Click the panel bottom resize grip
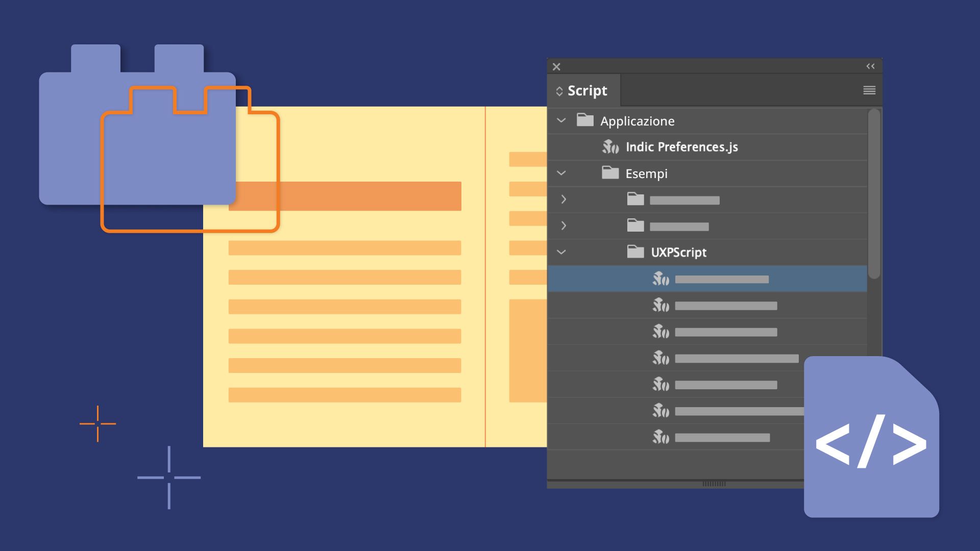Image resolution: width=980 pixels, height=551 pixels. (714, 484)
